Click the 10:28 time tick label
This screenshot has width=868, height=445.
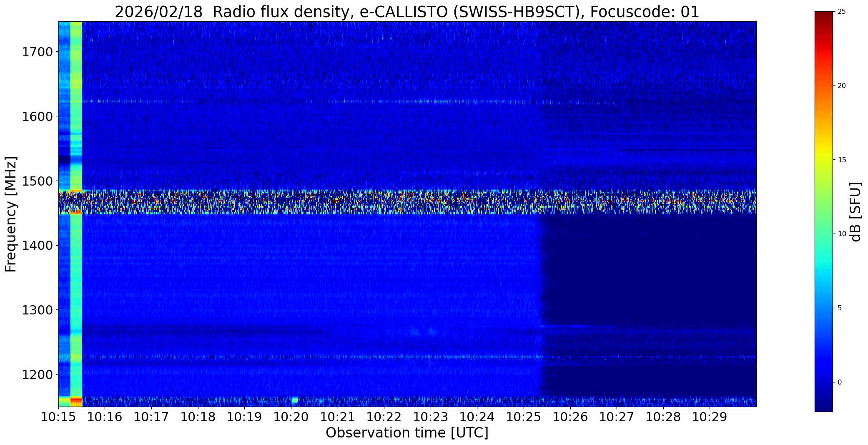(663, 417)
